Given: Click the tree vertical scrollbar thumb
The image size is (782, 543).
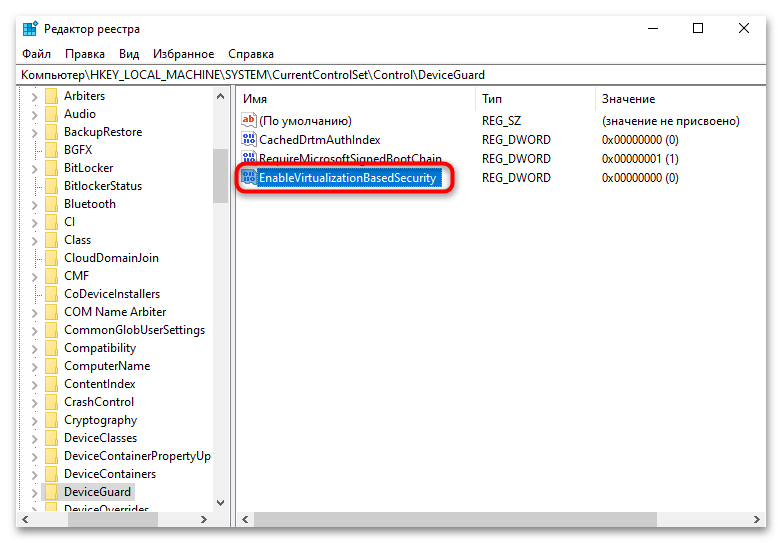Looking at the screenshot, I should pyautogui.click(x=220, y=176).
